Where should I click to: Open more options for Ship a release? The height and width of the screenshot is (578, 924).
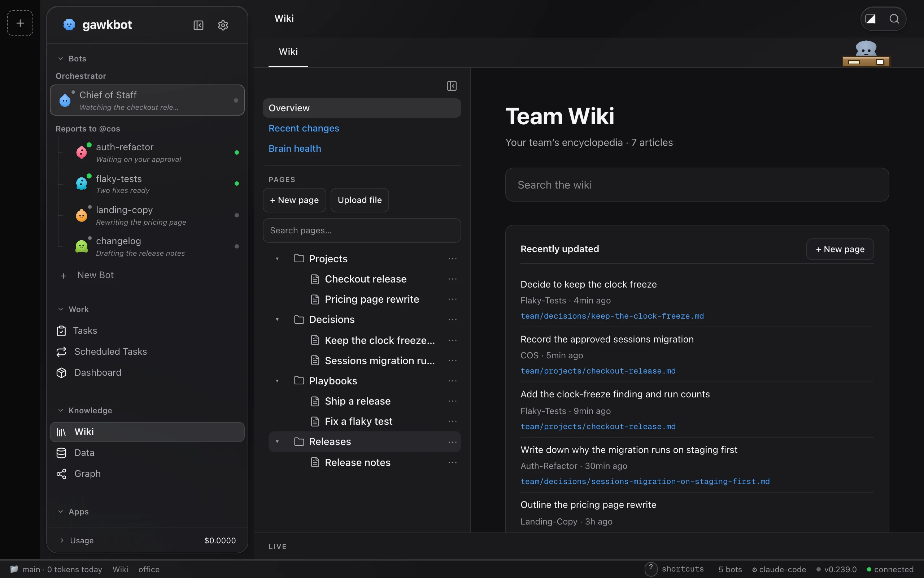click(453, 401)
